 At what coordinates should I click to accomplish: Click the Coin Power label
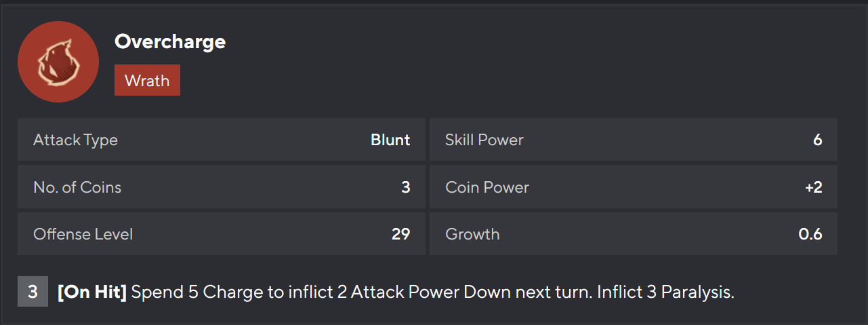pyautogui.click(x=487, y=187)
